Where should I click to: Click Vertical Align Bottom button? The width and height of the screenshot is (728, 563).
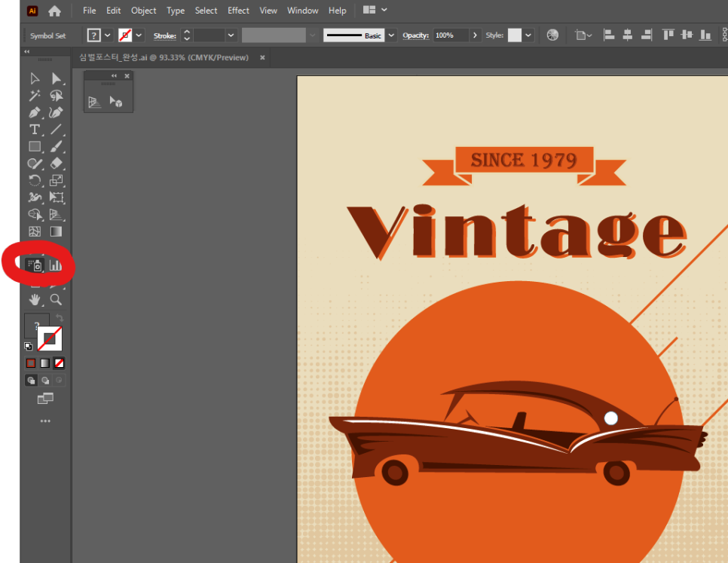tap(705, 35)
